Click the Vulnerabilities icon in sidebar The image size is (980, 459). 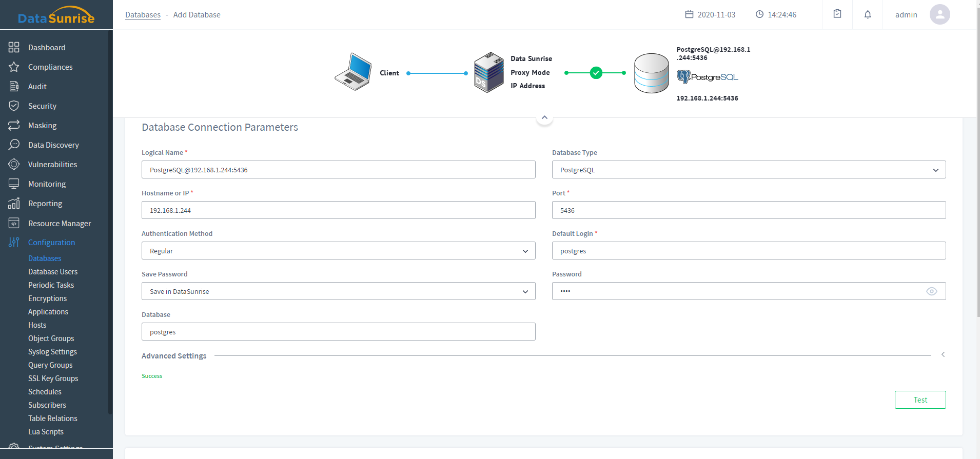pyautogui.click(x=14, y=164)
